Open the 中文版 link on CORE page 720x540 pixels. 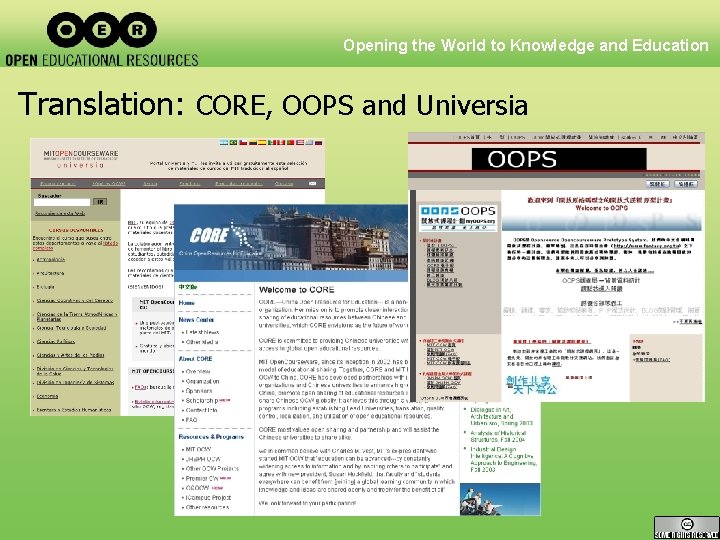click(x=188, y=287)
